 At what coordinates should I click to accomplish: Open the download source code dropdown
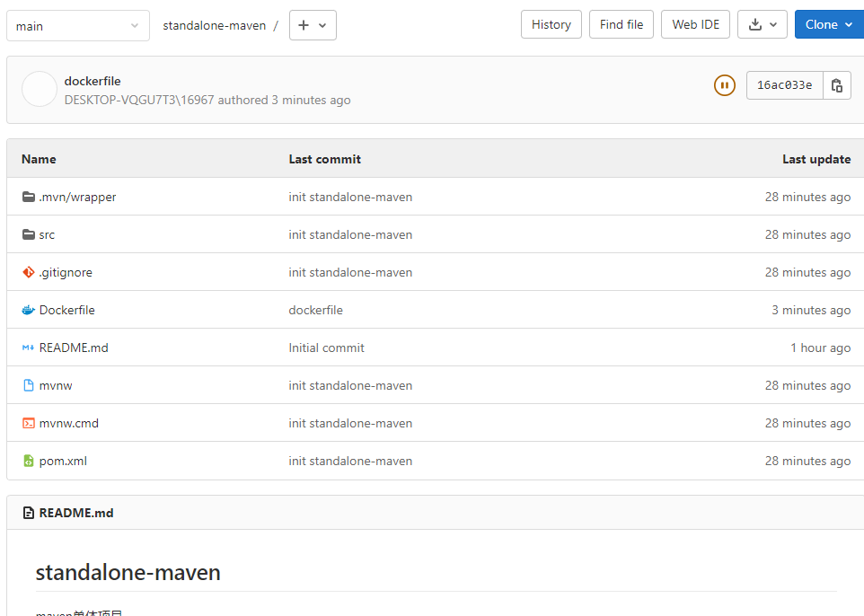[x=762, y=25]
